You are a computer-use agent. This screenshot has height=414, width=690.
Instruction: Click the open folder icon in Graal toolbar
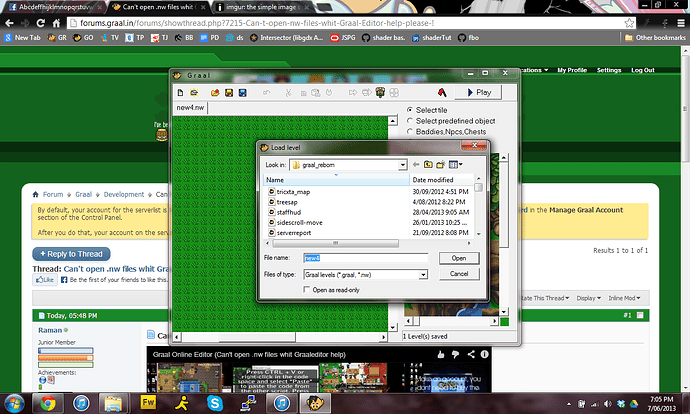pos(215,92)
